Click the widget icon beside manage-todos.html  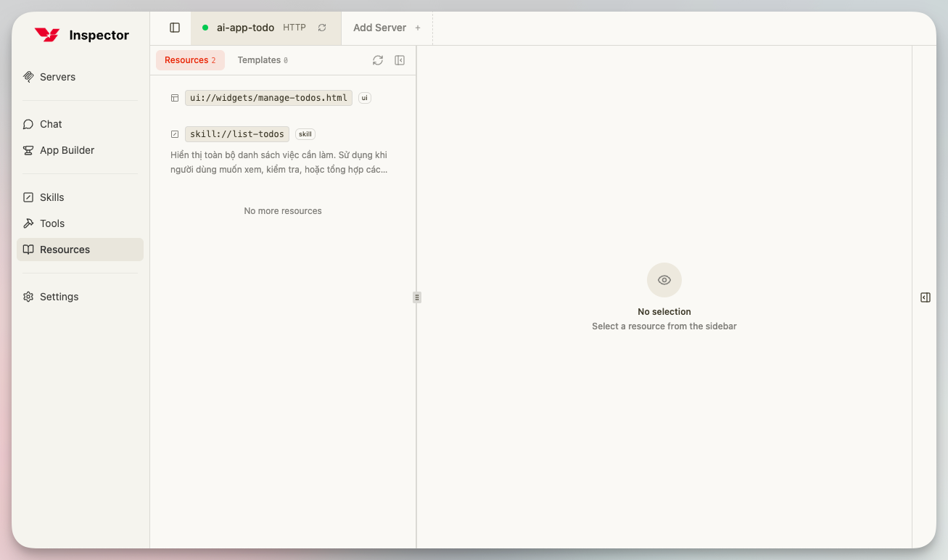pyautogui.click(x=175, y=98)
